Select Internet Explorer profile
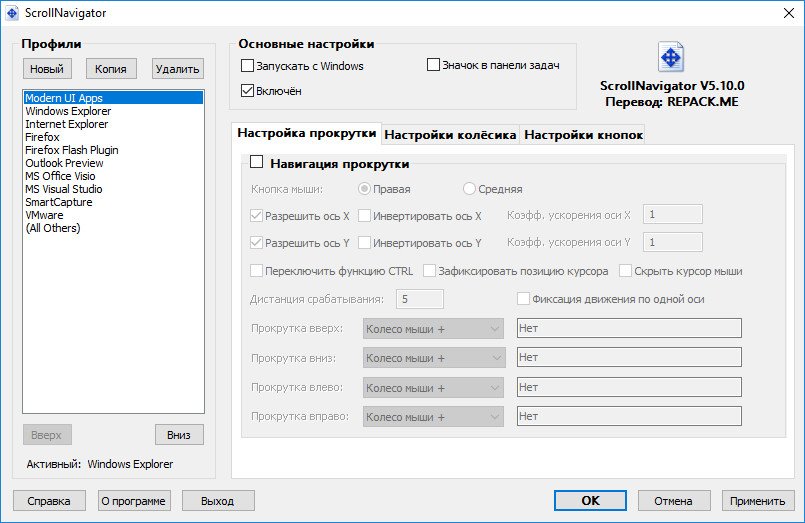The width and height of the screenshot is (805, 523). tap(113, 124)
